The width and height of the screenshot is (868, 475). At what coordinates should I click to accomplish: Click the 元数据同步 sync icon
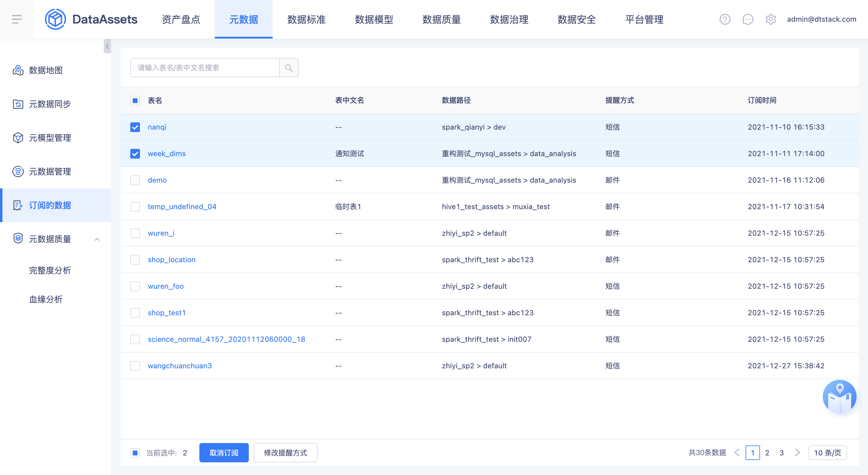[18, 104]
